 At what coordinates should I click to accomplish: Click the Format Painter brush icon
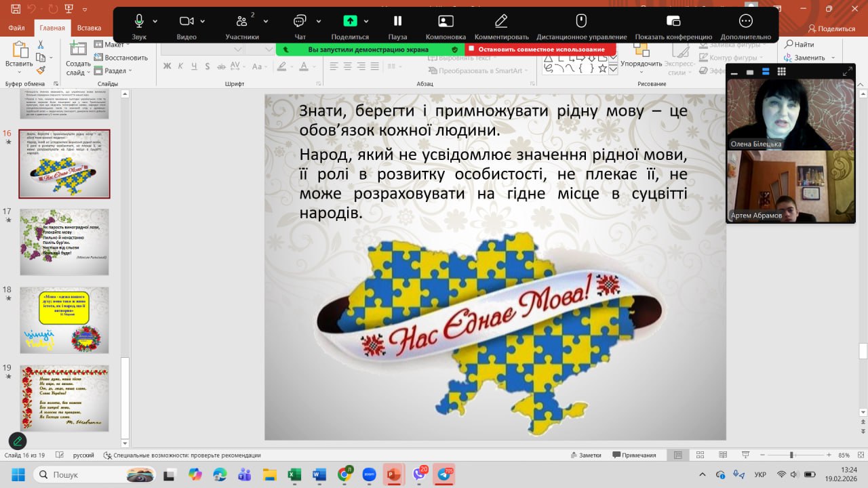pyautogui.click(x=40, y=70)
